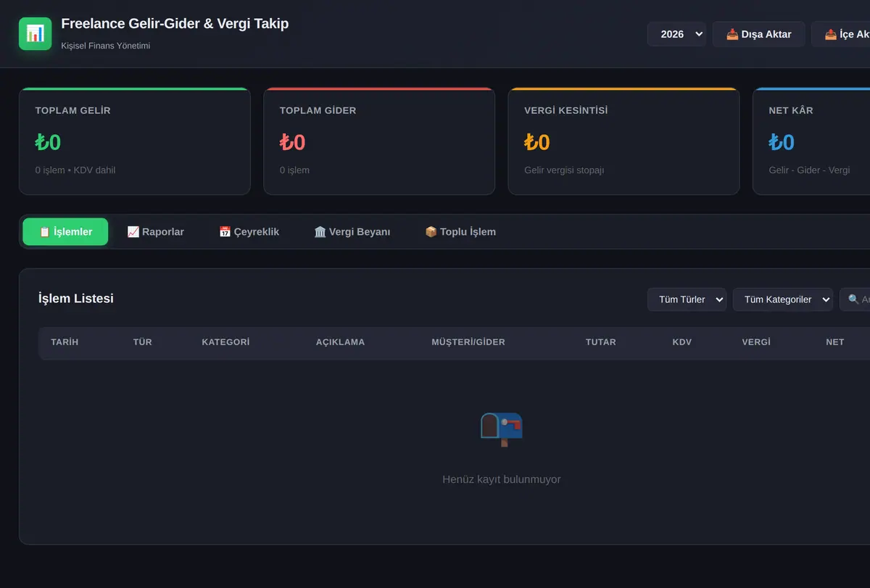Click the '0 işlem • KDV dahil' caption
Image resolution: width=870 pixels, height=588 pixels.
75,170
